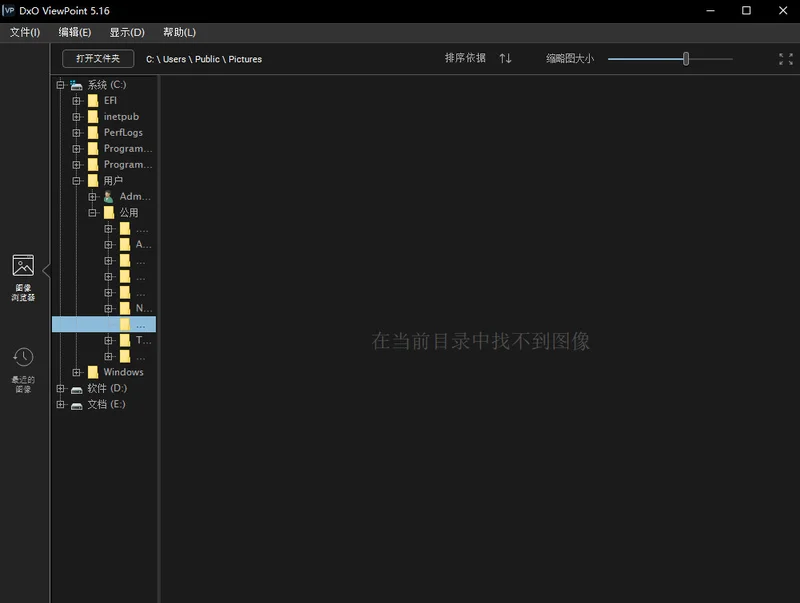Minimize the DxO ViewPoint window
Screen dimensions: 800x603
coord(710,11)
